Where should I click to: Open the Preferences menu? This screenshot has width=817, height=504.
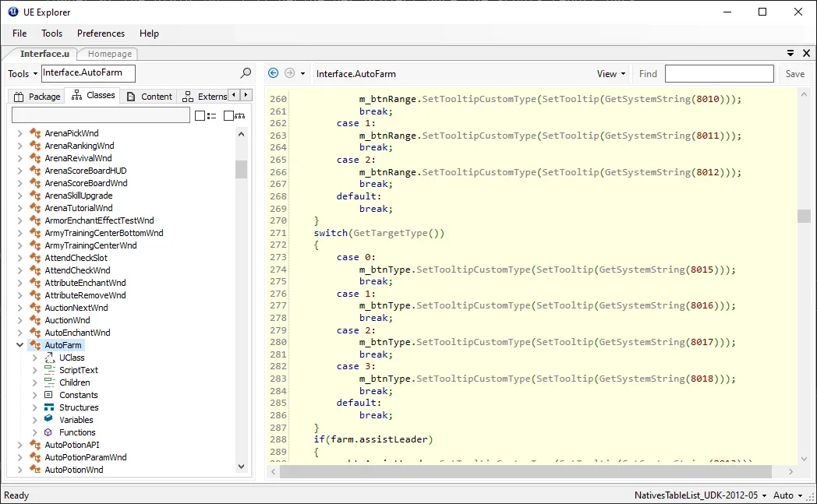(x=101, y=33)
